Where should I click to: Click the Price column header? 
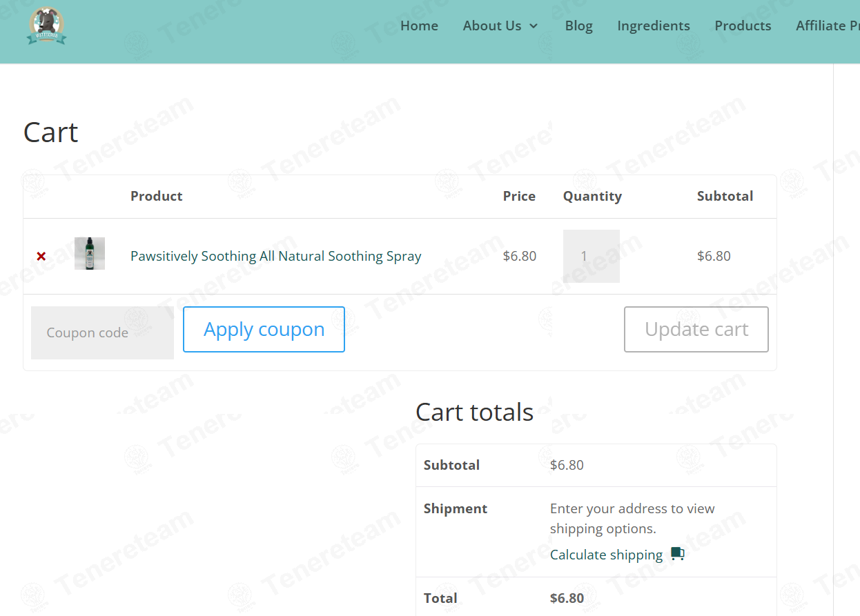click(x=519, y=196)
